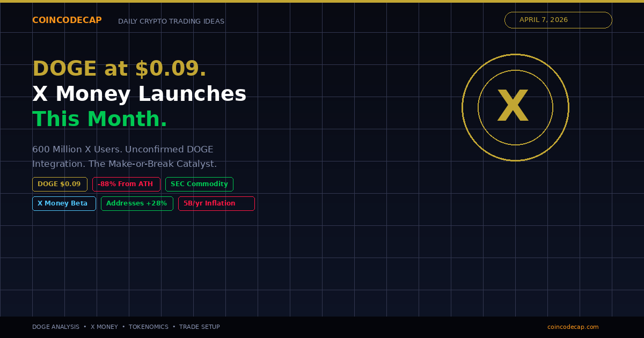Viewport: 644px width, 338px height.
Task: Open X Money footer item
Action: click(104, 327)
